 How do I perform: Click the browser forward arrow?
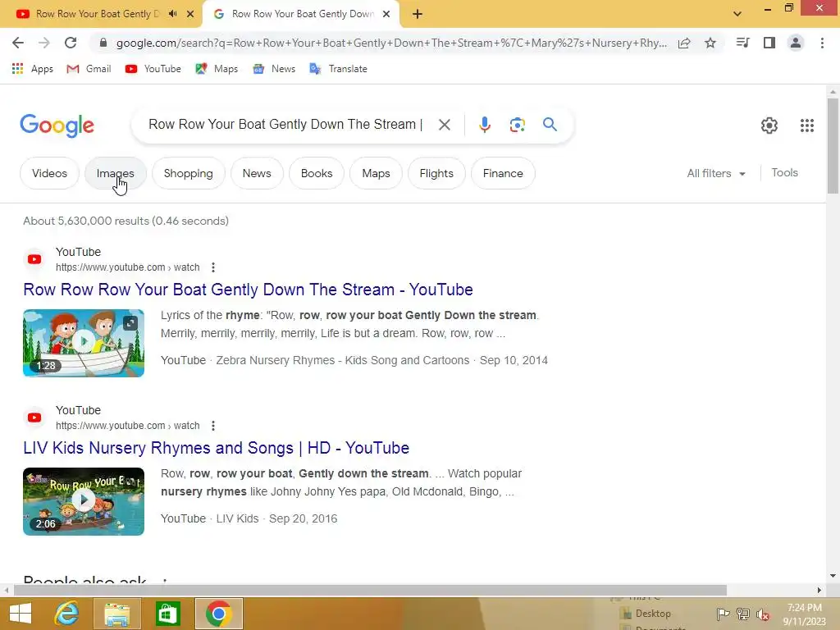coord(44,43)
